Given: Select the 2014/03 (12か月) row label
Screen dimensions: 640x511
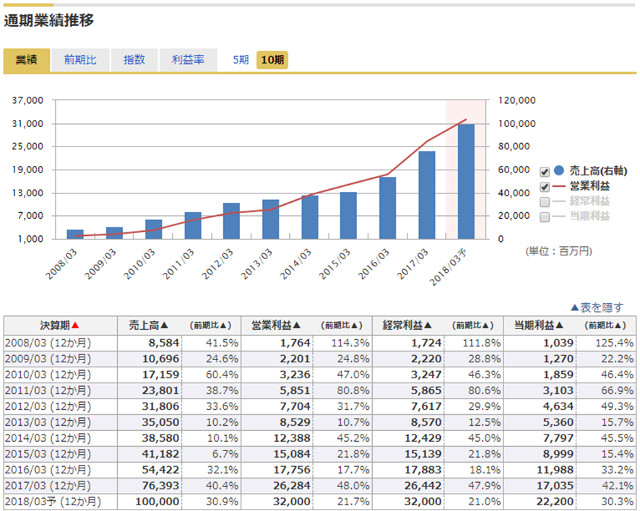Looking at the screenshot, I should (x=48, y=438).
